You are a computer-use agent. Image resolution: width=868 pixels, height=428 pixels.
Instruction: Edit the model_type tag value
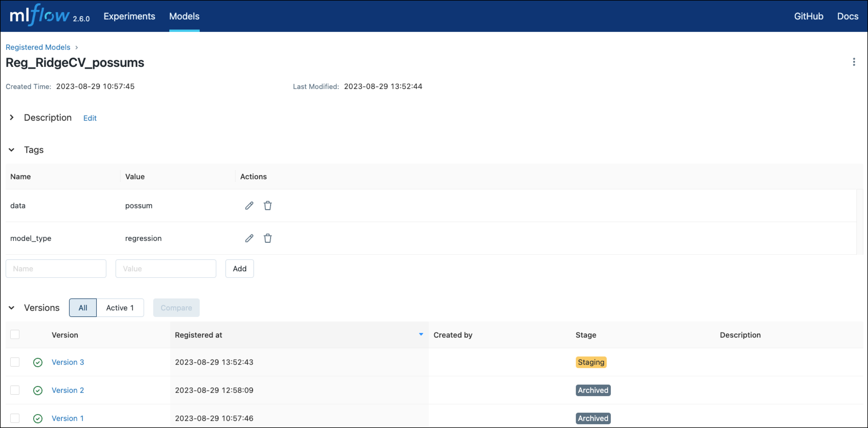click(249, 238)
